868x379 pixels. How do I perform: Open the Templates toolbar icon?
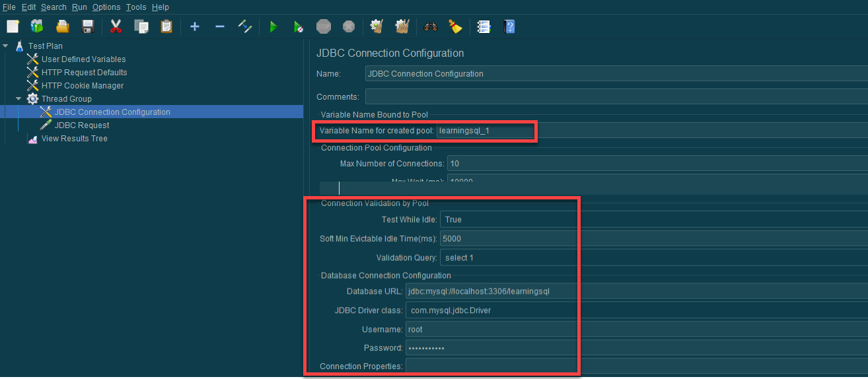37,26
